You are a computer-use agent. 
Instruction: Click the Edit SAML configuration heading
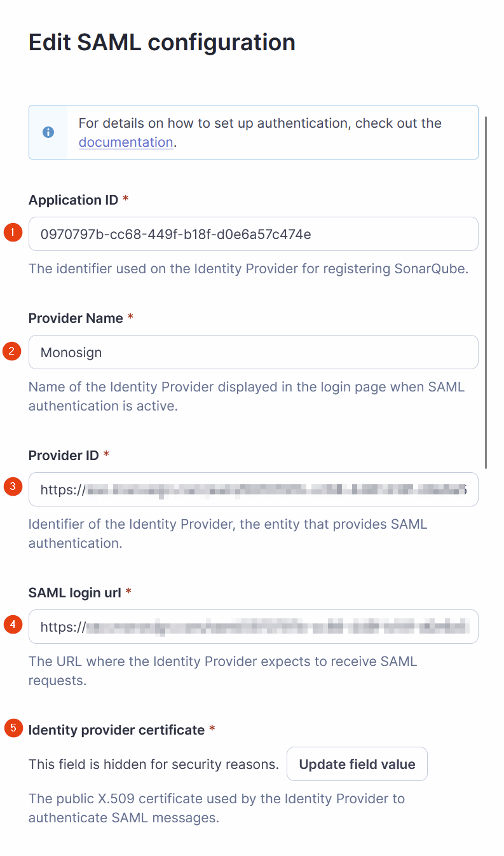click(162, 43)
